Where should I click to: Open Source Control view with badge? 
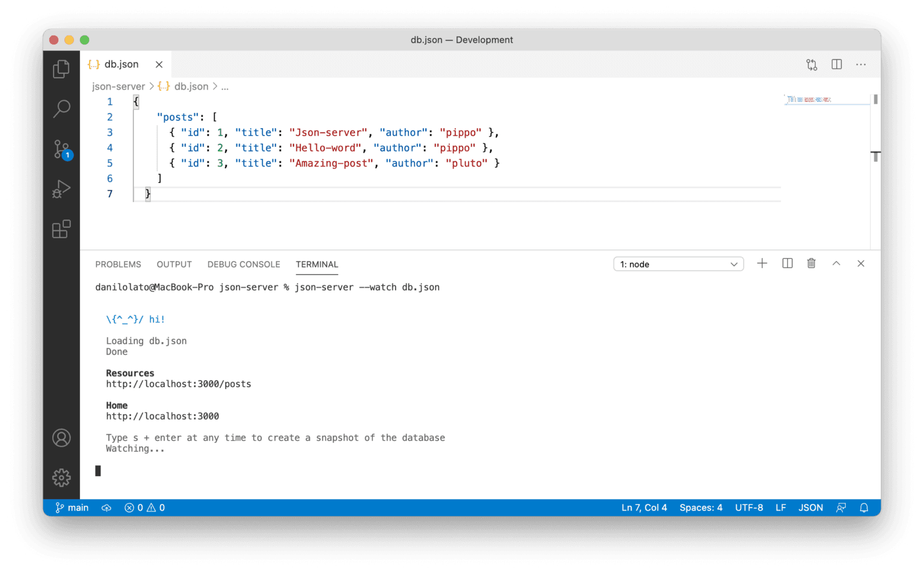point(61,149)
